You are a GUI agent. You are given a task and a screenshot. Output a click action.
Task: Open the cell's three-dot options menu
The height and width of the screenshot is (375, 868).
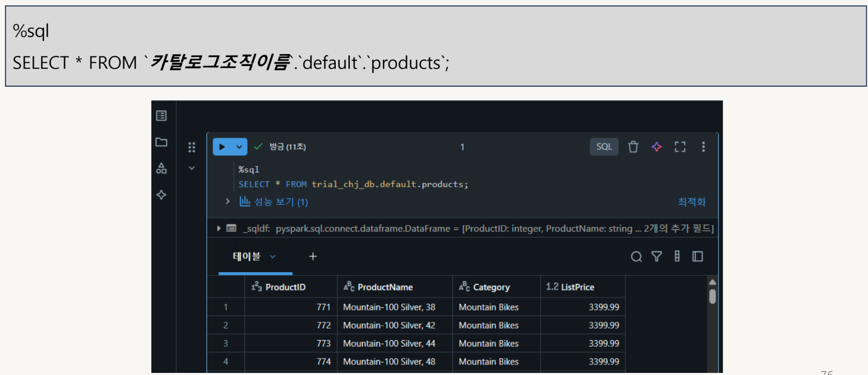703,147
